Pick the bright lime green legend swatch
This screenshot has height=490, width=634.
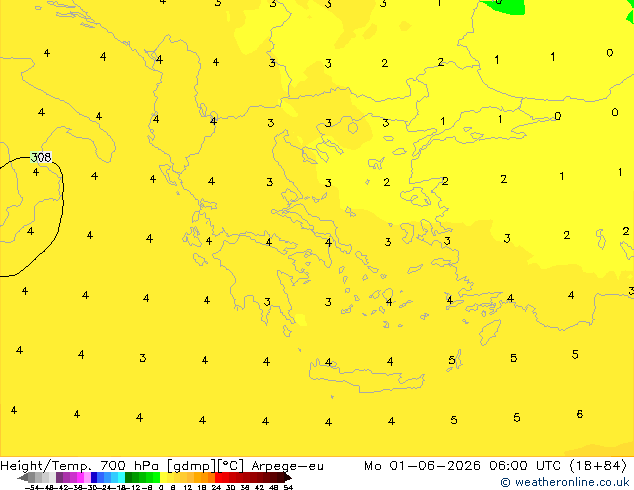tap(156, 477)
